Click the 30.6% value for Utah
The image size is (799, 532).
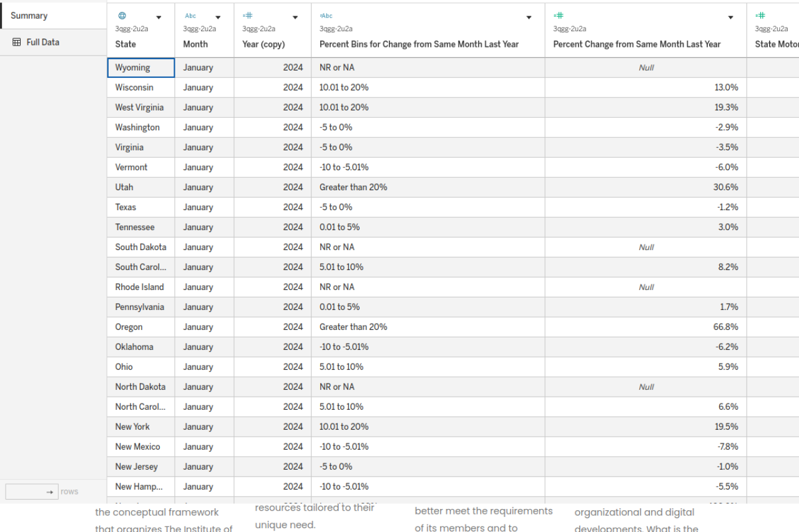tap(726, 187)
